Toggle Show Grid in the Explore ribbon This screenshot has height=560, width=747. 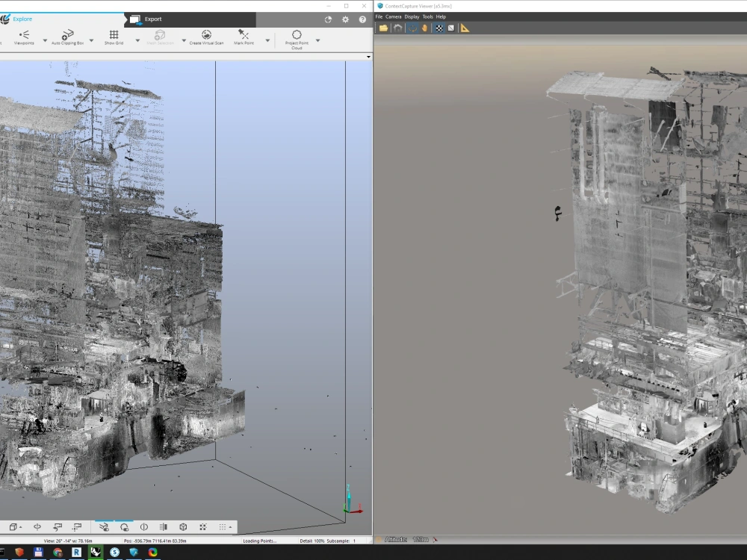tap(114, 36)
